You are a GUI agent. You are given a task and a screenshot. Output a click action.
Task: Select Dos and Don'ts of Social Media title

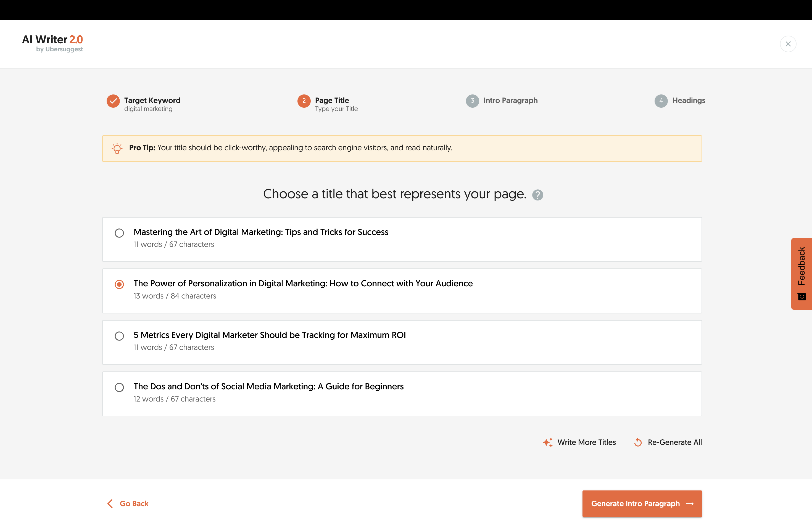[119, 387]
